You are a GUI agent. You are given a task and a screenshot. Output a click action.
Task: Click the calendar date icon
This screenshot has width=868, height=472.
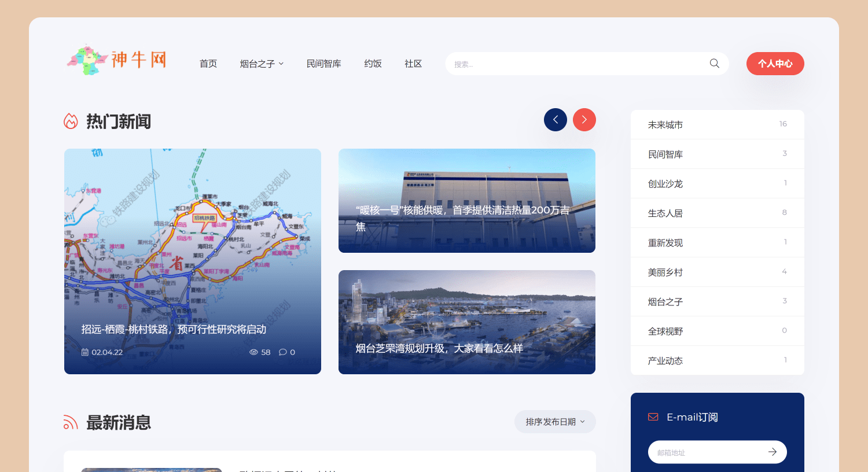click(x=85, y=352)
